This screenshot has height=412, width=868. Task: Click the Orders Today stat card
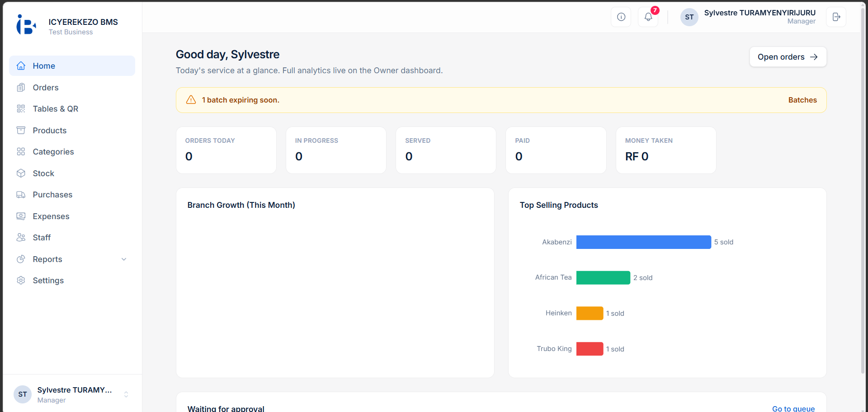click(x=226, y=150)
